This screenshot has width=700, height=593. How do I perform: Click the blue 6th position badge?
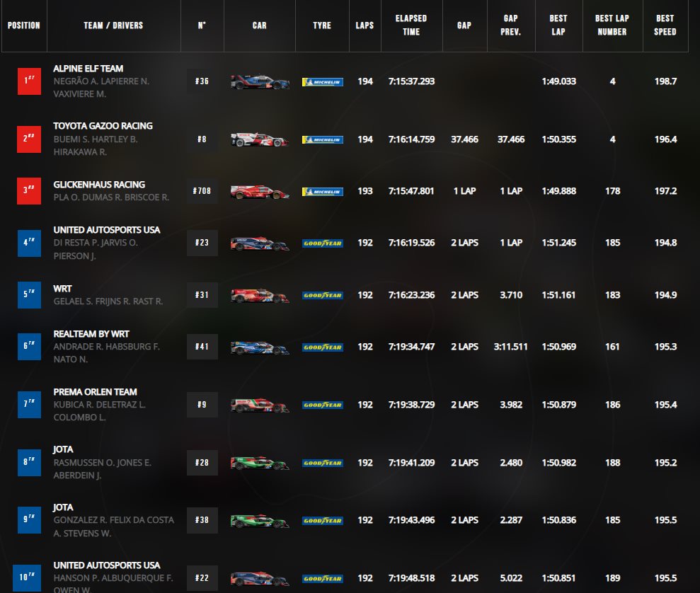(29, 347)
